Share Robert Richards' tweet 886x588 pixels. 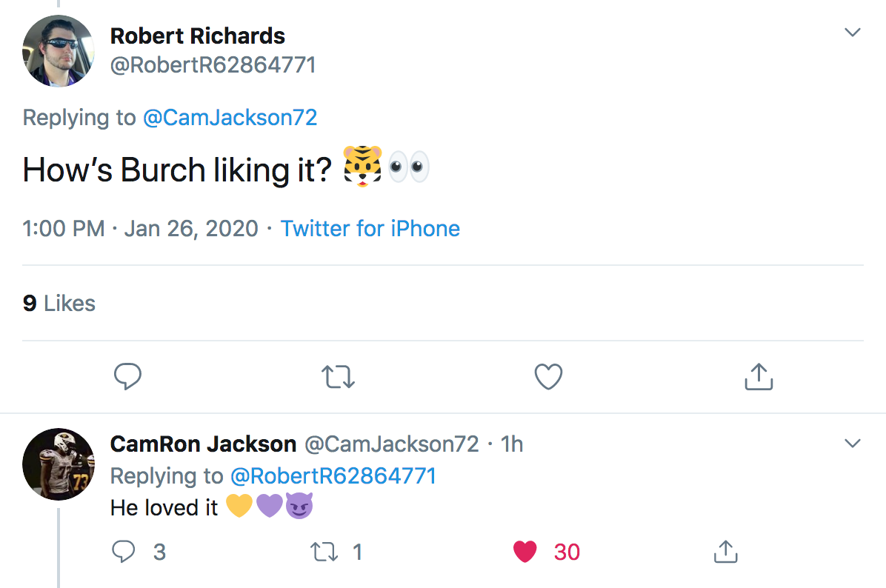[758, 377]
